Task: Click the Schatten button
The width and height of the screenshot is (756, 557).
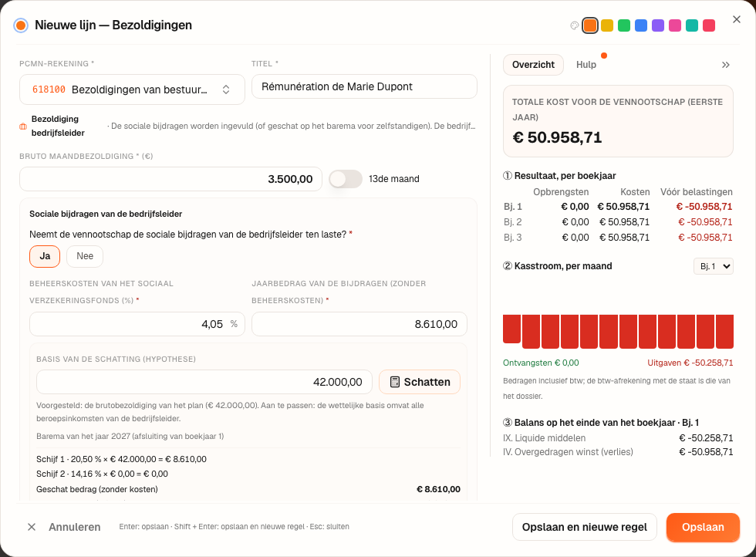Action: pyautogui.click(x=420, y=382)
